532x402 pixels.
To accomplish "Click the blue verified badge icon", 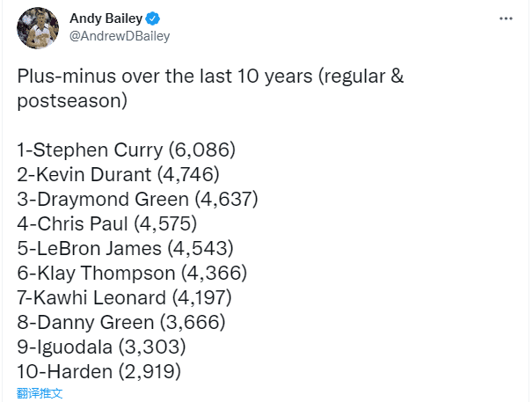I will pos(153,18).
